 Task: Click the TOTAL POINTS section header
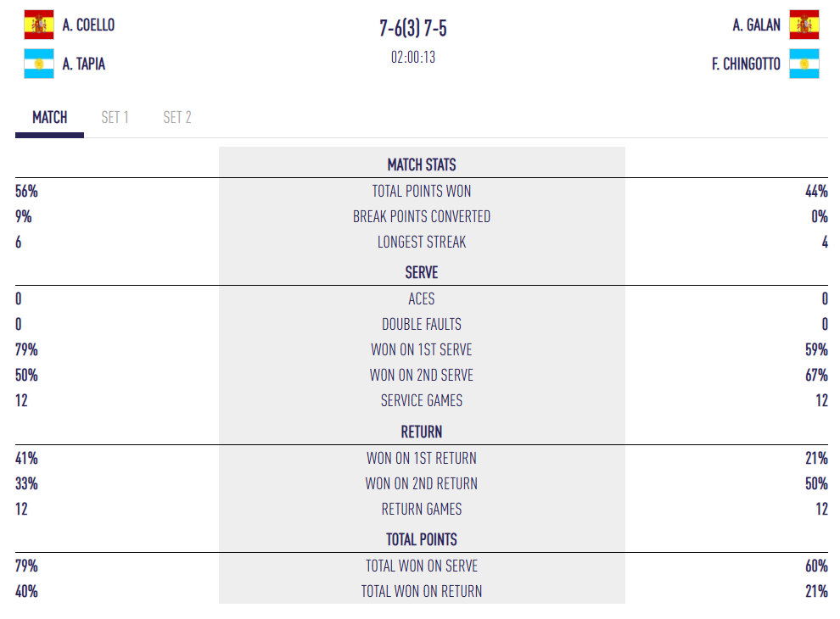coord(422,539)
